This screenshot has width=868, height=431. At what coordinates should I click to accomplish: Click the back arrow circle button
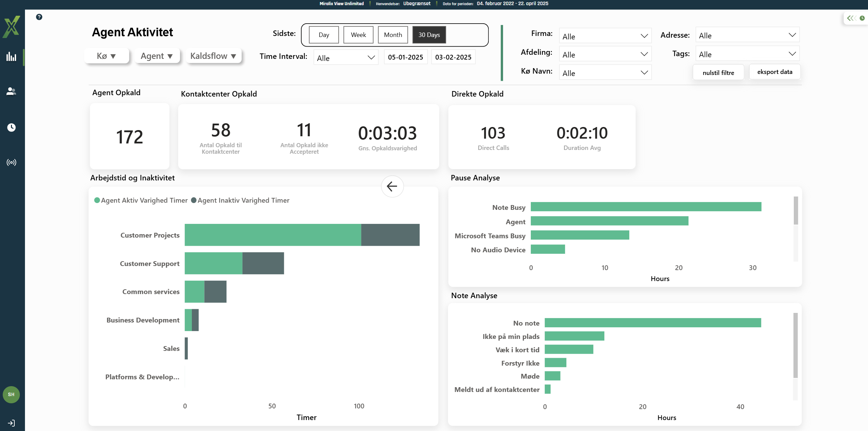(x=392, y=186)
